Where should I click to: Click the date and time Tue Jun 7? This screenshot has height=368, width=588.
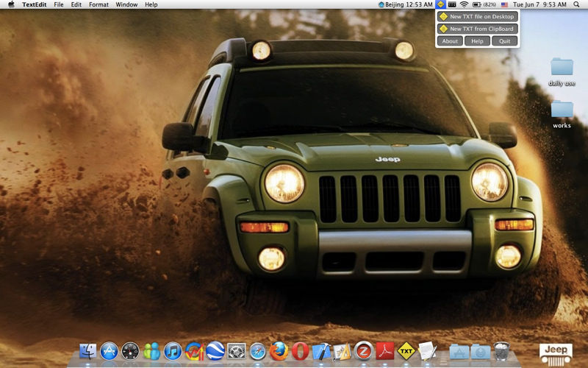[539, 4]
